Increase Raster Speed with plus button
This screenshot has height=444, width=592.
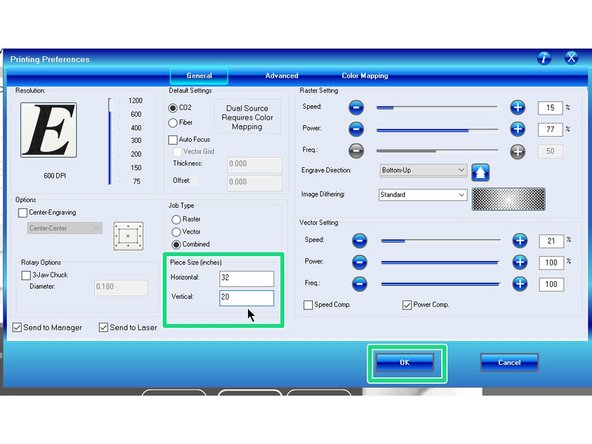click(x=518, y=108)
